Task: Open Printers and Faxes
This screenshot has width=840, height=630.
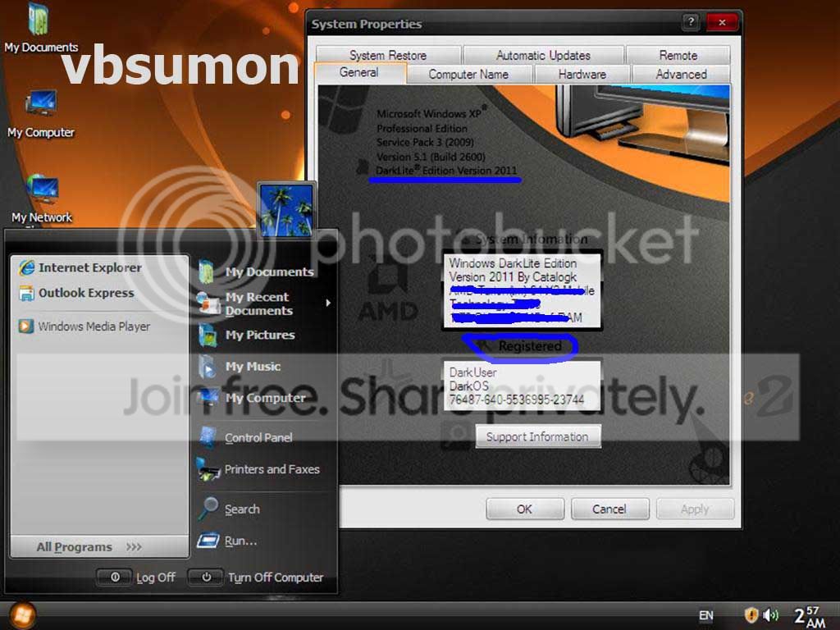Action: pos(258,469)
